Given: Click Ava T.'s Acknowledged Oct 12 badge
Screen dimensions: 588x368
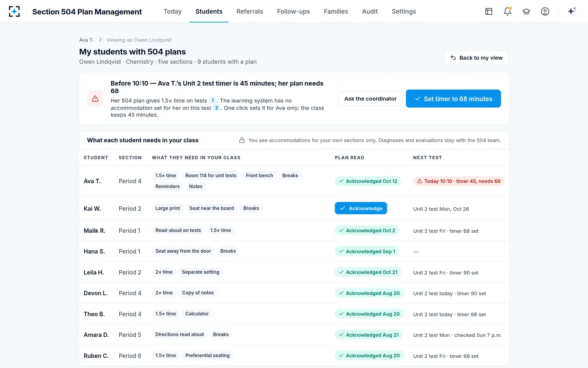Looking at the screenshot, I should (367, 181).
